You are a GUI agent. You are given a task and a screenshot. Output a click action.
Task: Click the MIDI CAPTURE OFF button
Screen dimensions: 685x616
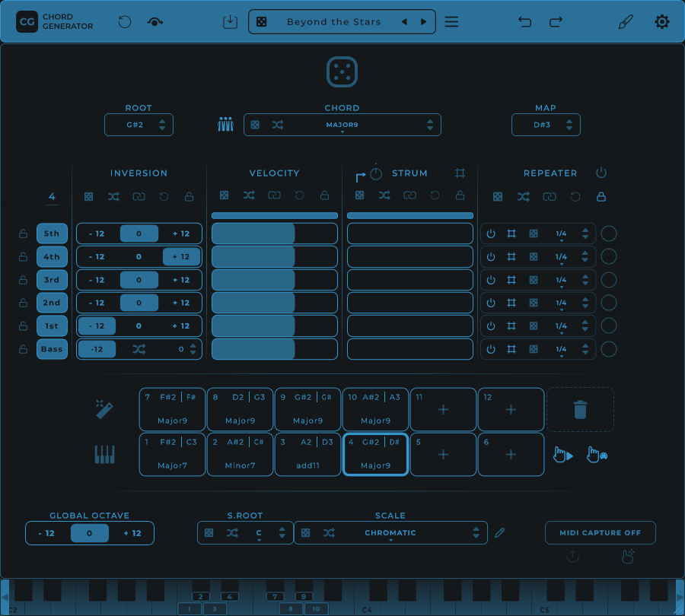coord(601,533)
